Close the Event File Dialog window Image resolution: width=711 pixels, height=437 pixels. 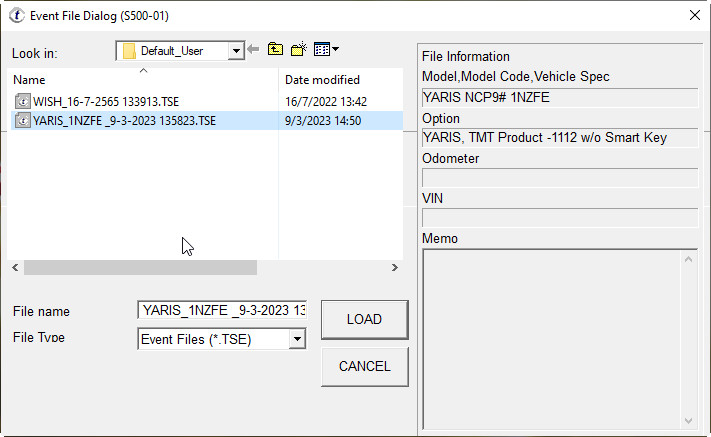tap(695, 14)
